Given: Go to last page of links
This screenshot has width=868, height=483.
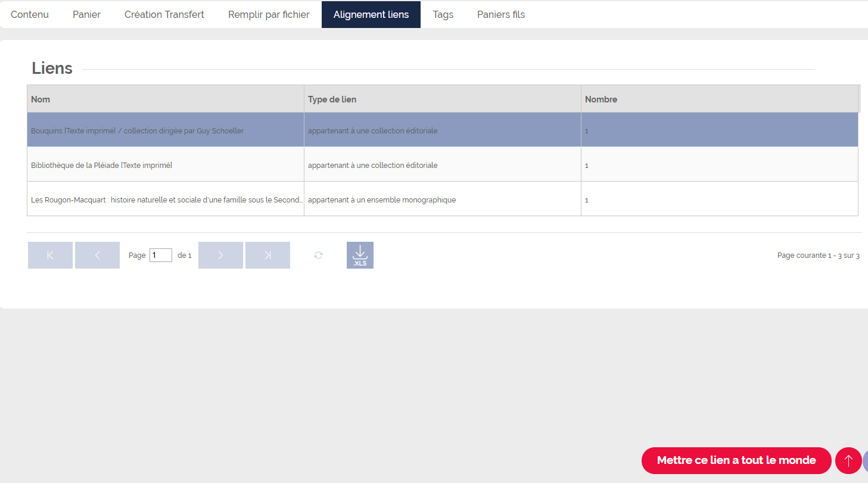Looking at the screenshot, I should (x=267, y=255).
